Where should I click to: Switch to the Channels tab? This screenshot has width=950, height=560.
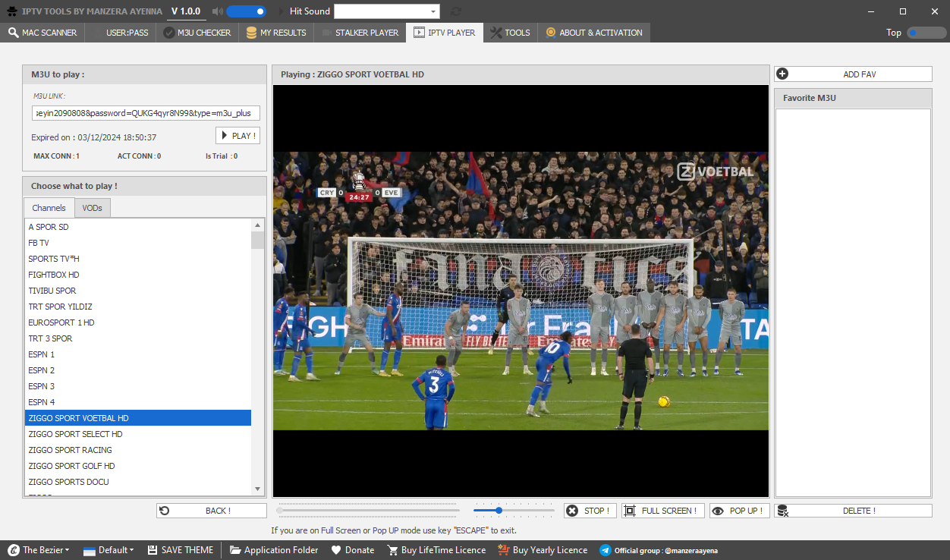[x=49, y=208]
